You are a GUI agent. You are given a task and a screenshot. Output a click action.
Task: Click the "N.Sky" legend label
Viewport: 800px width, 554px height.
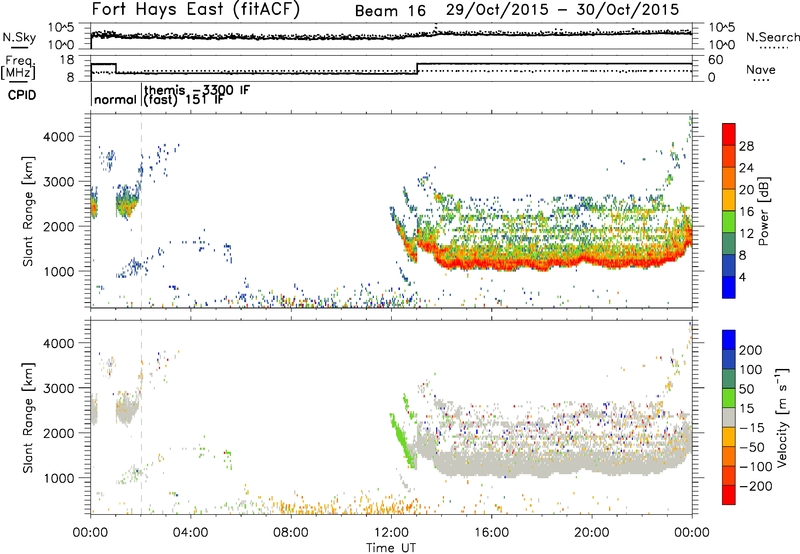pyautogui.click(x=19, y=37)
